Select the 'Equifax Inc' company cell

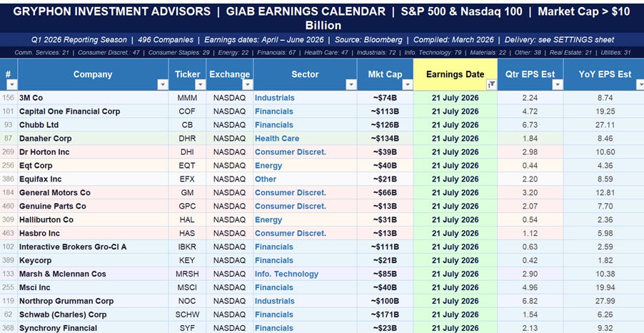coord(93,179)
